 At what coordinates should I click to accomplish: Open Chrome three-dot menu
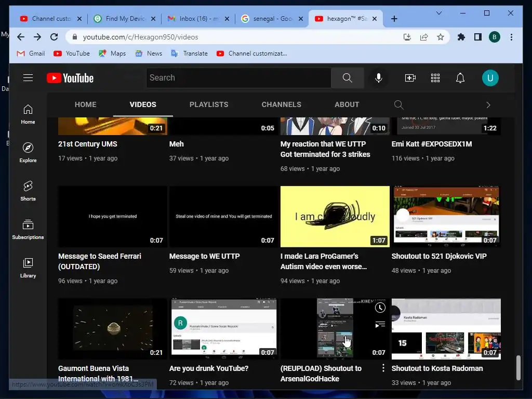(x=511, y=37)
